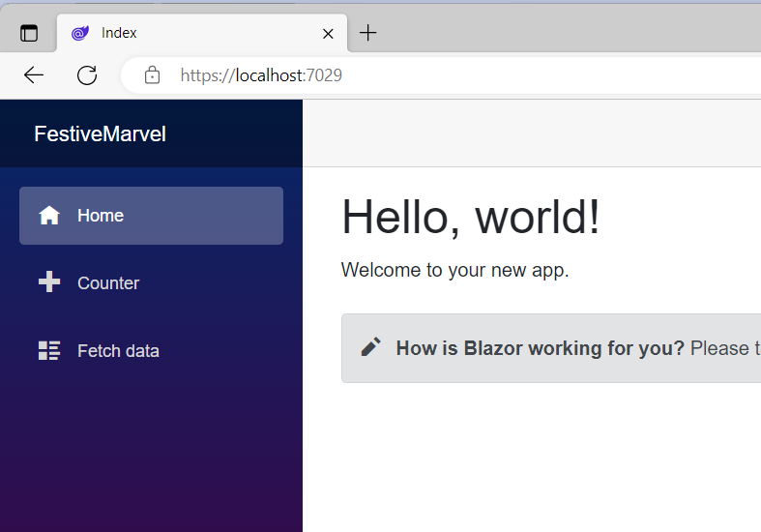Screen dimensions: 761x532
Task: Click the plus icon beside Counter
Action: coord(49,282)
